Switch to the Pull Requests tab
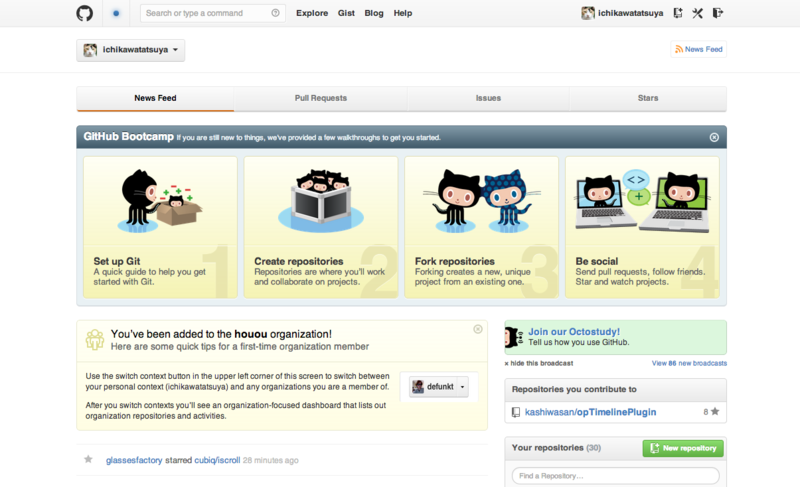Image resolution: width=800 pixels, height=487 pixels. click(320, 98)
